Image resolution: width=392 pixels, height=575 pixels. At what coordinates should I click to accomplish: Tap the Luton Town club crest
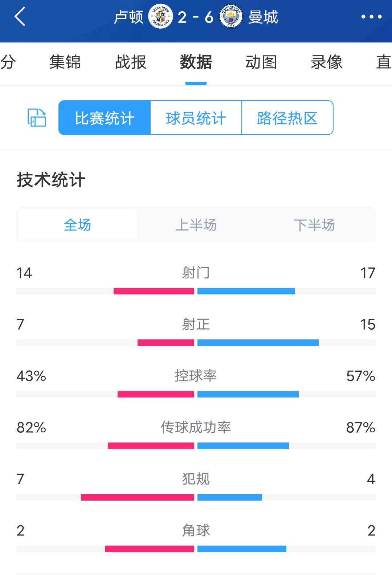tap(160, 17)
